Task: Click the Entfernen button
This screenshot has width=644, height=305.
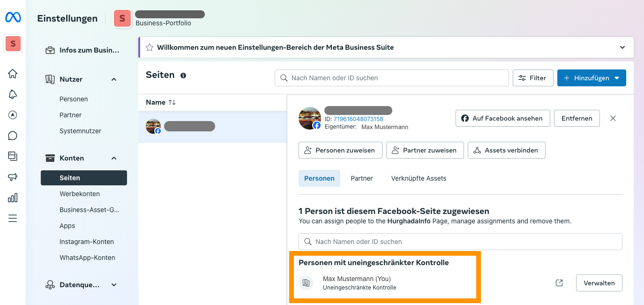Action: 577,118
